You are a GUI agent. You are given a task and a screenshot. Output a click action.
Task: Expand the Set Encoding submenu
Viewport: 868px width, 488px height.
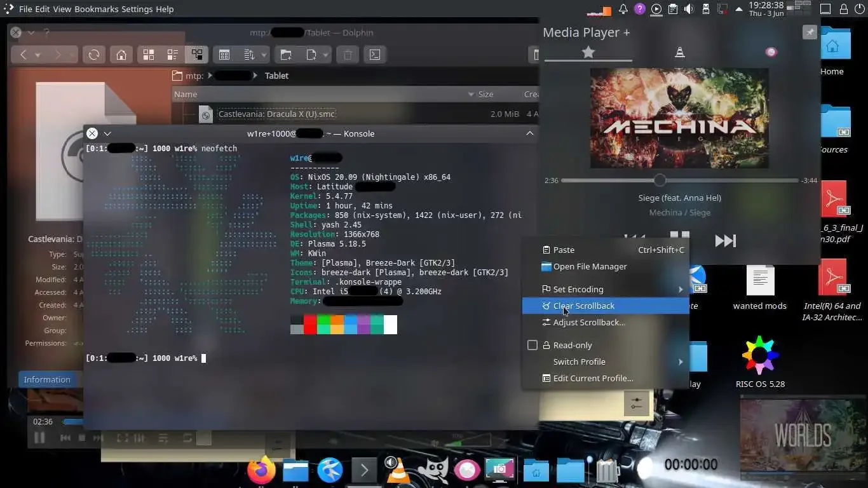pos(606,289)
